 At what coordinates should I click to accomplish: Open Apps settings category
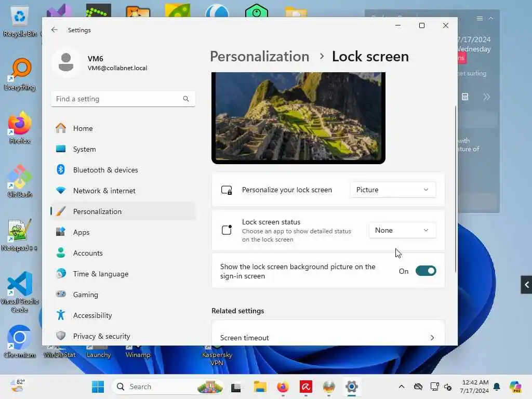coord(123,232)
